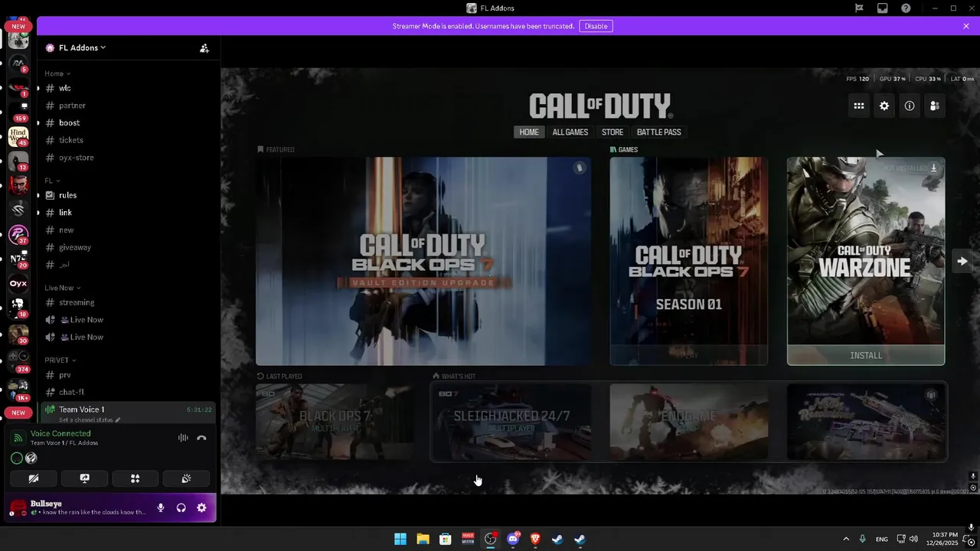Switch to ALL GAMES tab
980x551 pixels.
[570, 132]
